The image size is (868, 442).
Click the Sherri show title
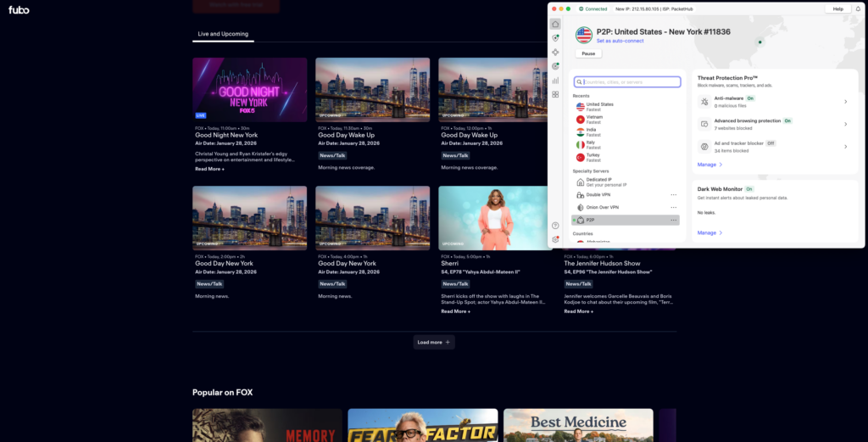[x=449, y=264]
